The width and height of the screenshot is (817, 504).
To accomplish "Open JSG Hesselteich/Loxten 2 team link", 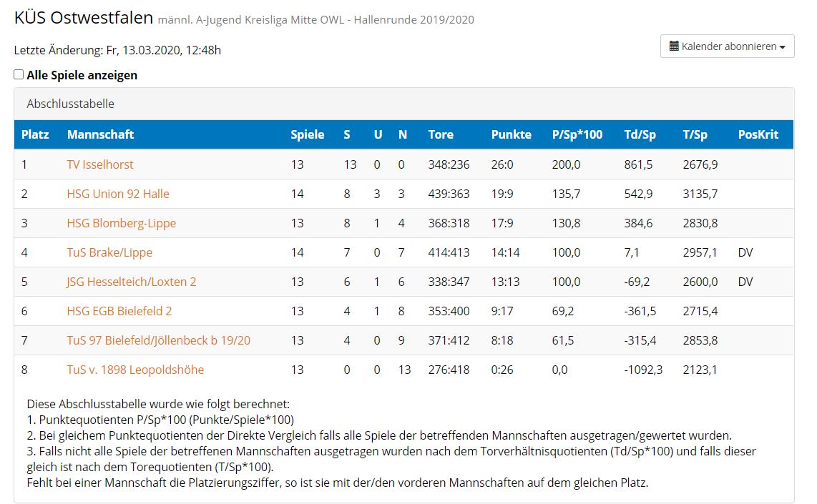I will pos(132,282).
